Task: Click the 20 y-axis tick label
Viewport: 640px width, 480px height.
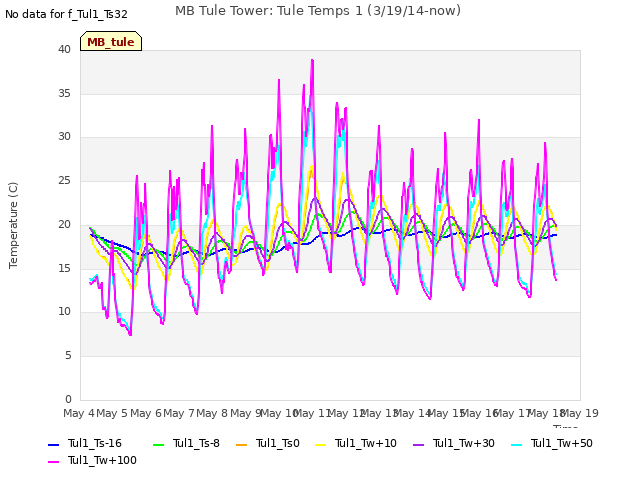Action: click(x=64, y=224)
